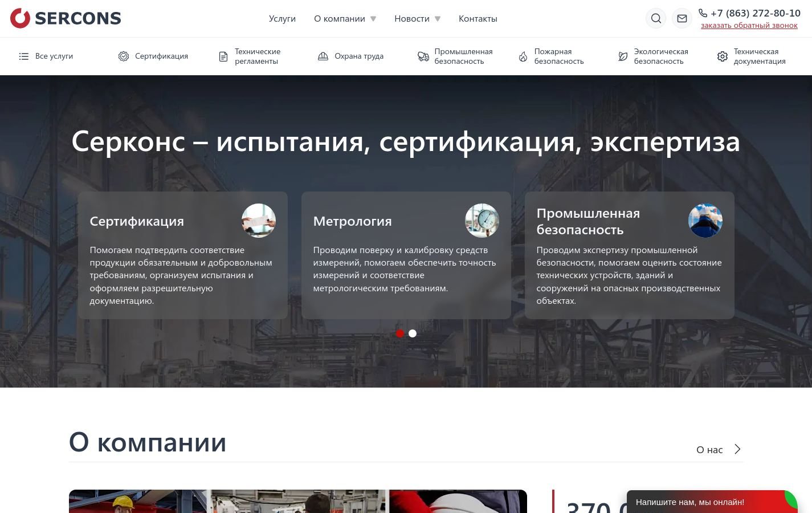
Task: Open the Услуги menu item
Action: (282, 19)
